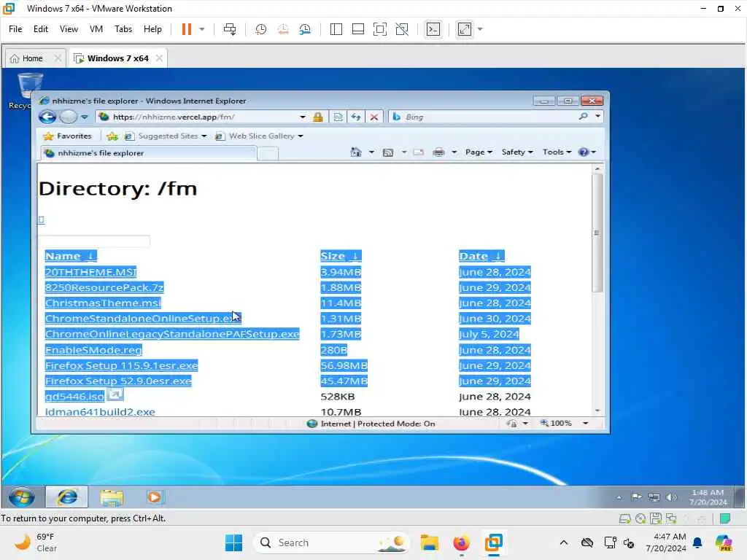This screenshot has width=747, height=560.
Task: Open the Tabs menu in VMware
Action: pyautogui.click(x=123, y=29)
